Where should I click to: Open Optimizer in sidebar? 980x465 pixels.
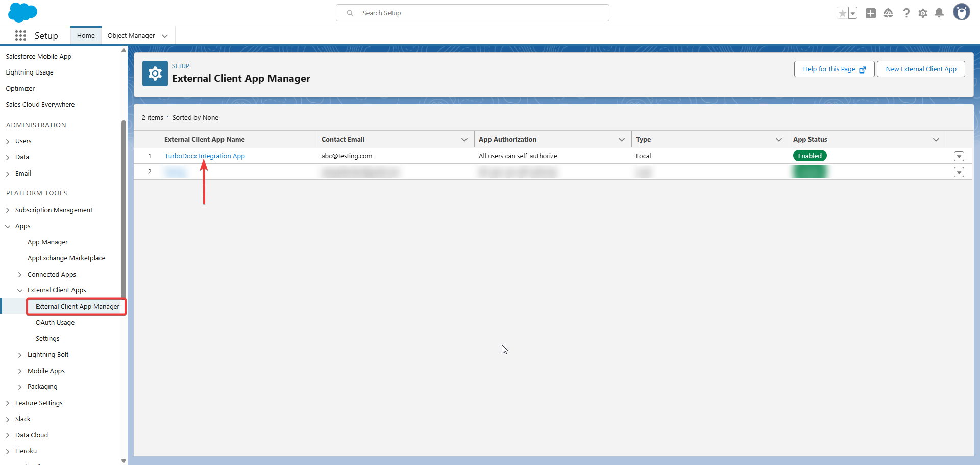20,88
